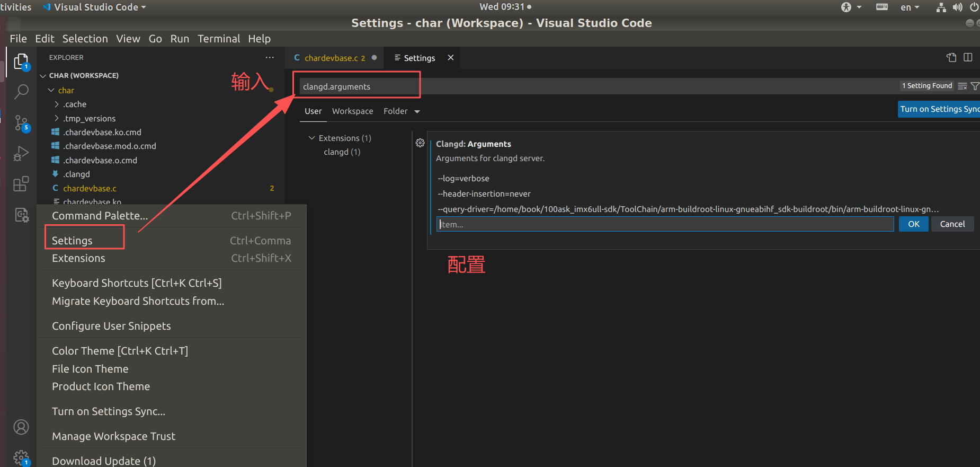The width and height of the screenshot is (980, 467).
Task: Open the accessibility menu in top bar
Action: point(851,7)
